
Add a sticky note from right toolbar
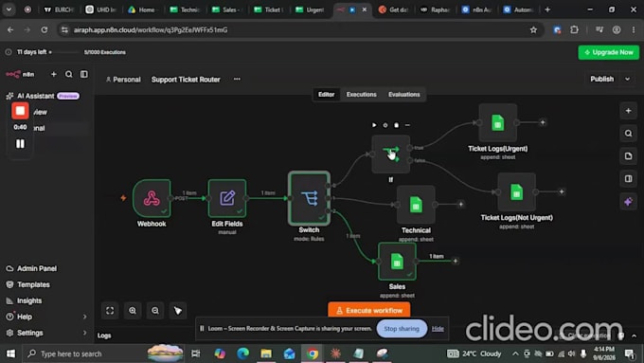[629, 155]
